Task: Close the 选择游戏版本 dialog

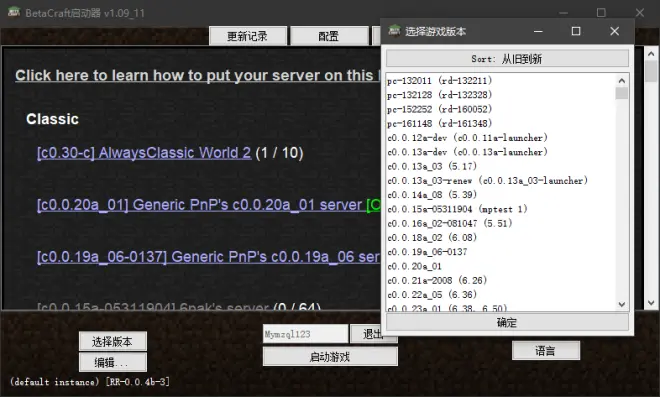Action: [615, 31]
